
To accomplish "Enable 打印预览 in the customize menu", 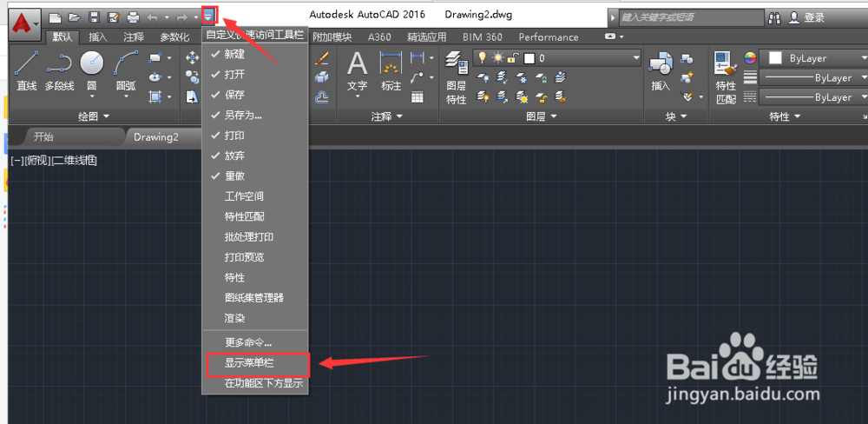I will [x=255, y=257].
